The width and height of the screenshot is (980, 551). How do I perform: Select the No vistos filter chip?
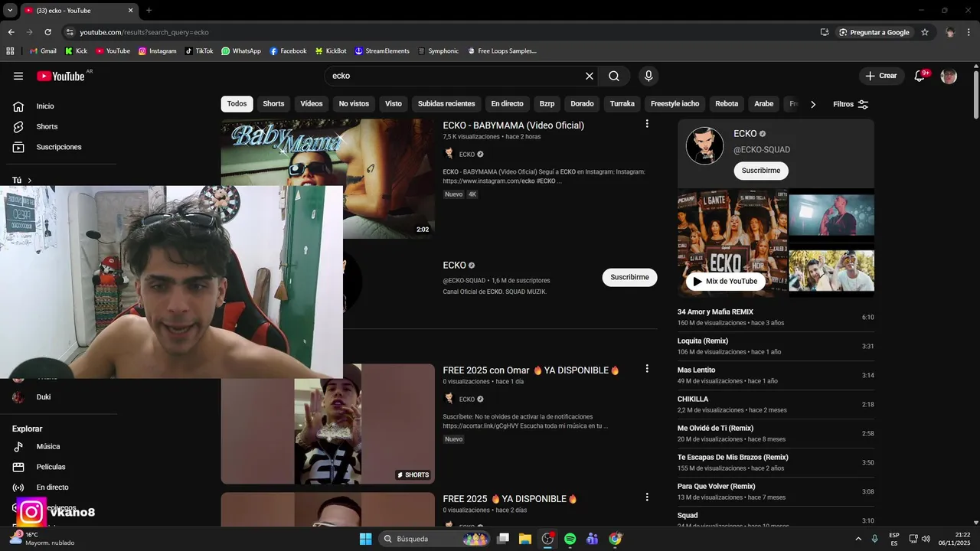(354, 103)
